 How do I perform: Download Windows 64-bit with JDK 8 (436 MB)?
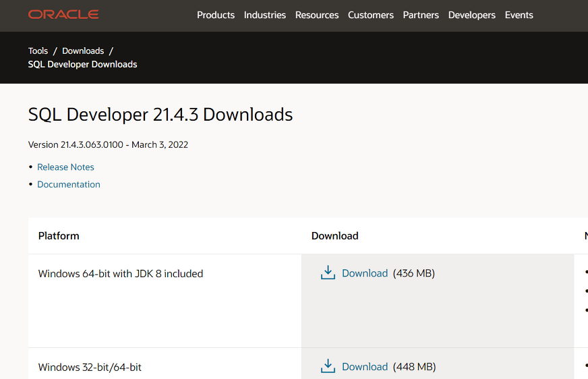pos(365,273)
